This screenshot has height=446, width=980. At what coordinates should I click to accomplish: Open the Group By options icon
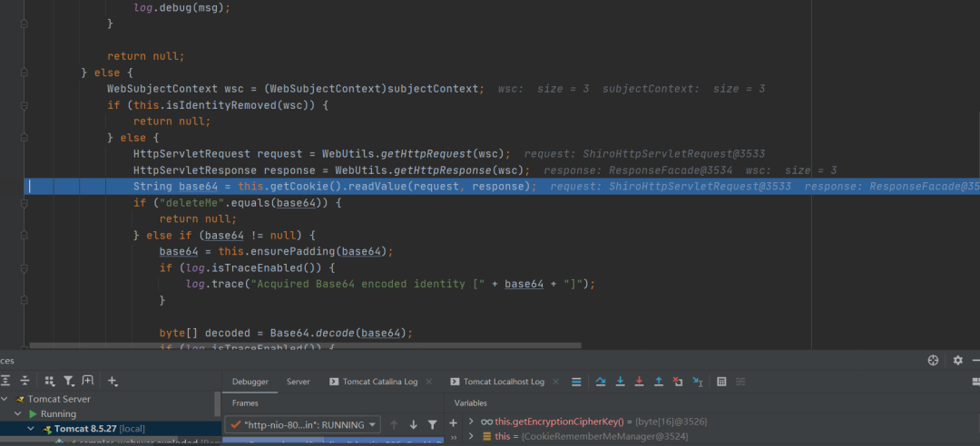click(x=50, y=380)
